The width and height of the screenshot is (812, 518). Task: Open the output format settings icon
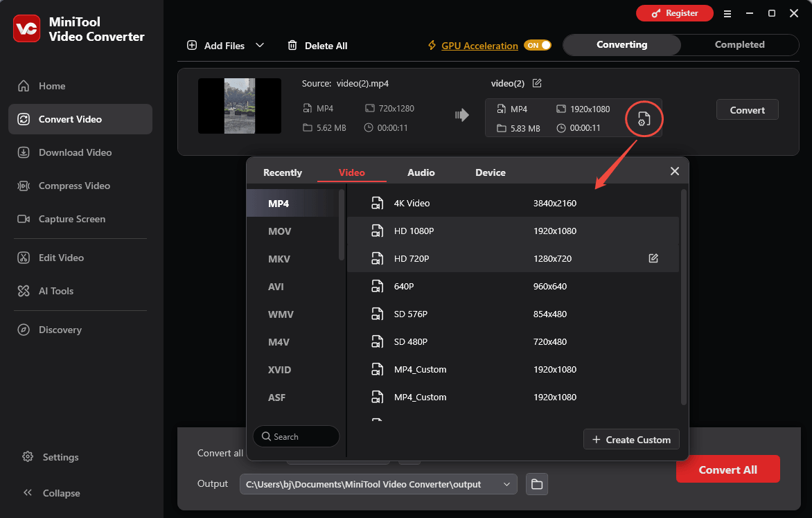point(644,118)
